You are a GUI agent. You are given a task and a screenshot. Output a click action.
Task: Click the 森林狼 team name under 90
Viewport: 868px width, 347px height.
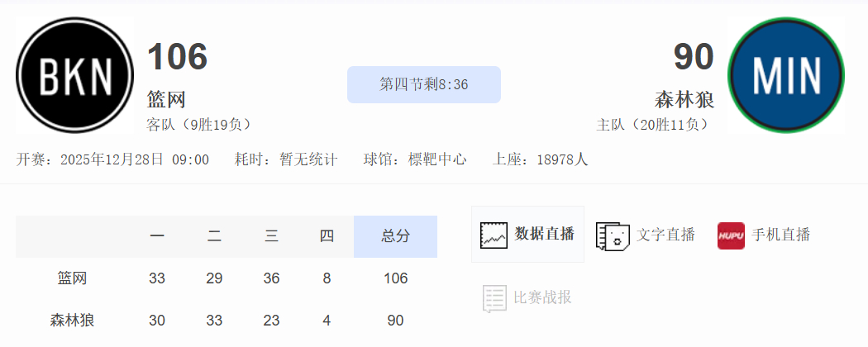(684, 100)
